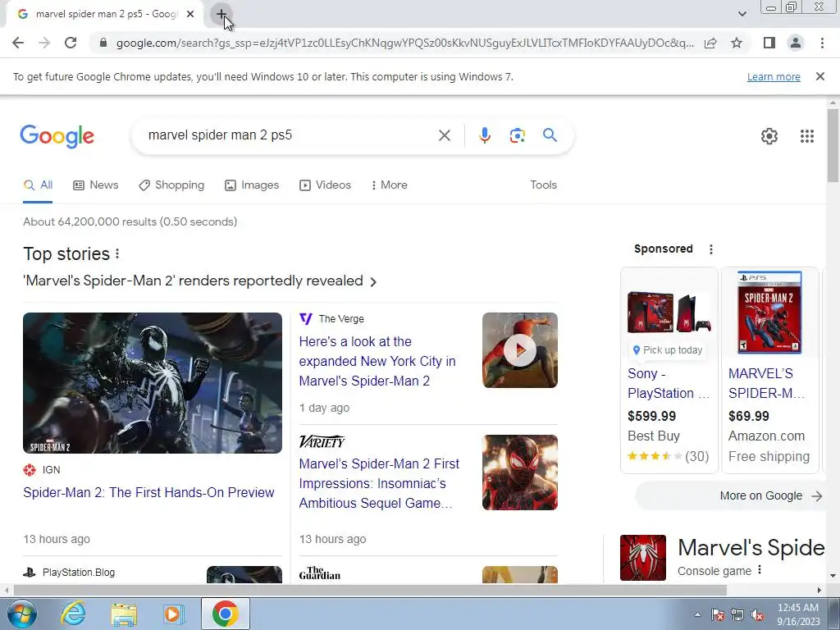Viewport: 840px width, 630px height.
Task: Reload the current page
Action: 71,43
